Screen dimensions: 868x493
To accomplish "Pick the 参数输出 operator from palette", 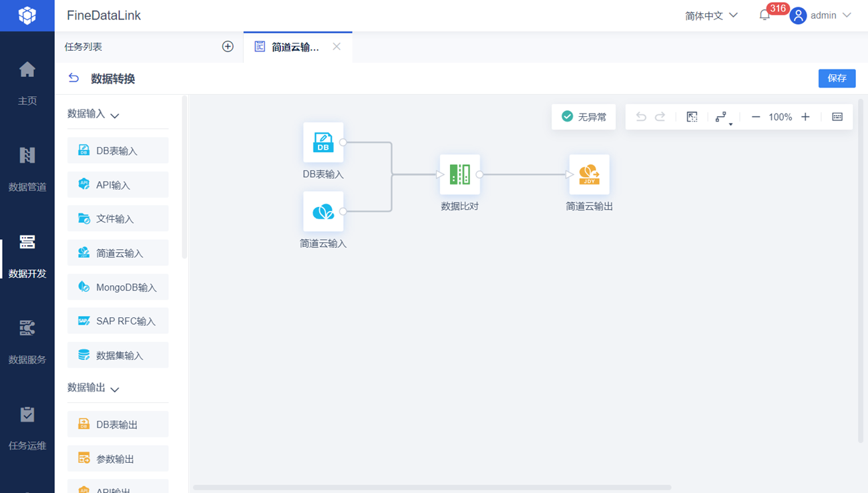I will pyautogui.click(x=118, y=459).
